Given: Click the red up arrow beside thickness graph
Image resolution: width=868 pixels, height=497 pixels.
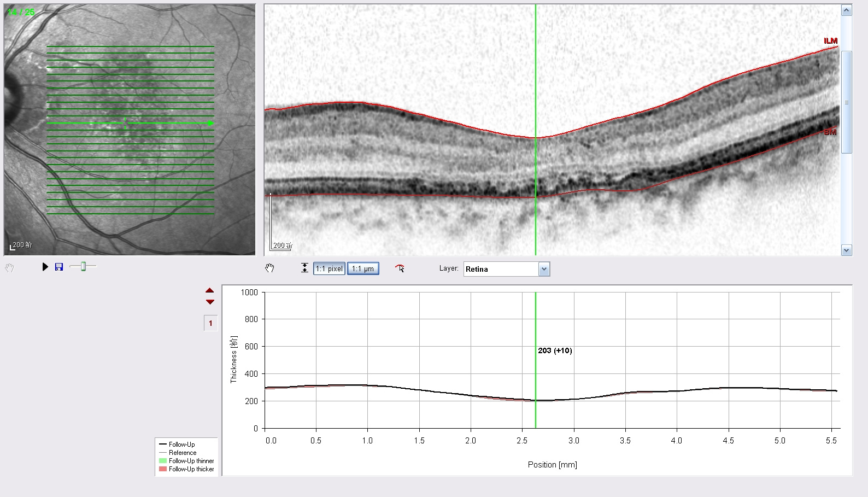Looking at the screenshot, I should tap(210, 291).
